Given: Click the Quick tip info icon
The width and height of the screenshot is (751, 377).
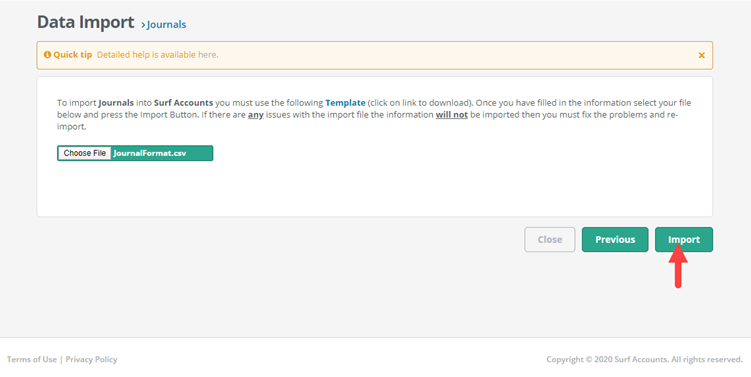Looking at the screenshot, I should 47,55.
